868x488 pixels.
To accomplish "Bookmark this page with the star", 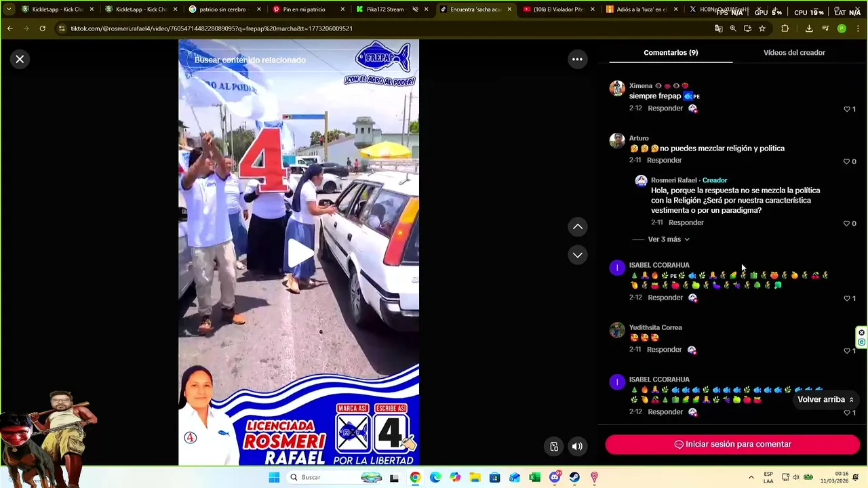I will [x=762, y=28].
